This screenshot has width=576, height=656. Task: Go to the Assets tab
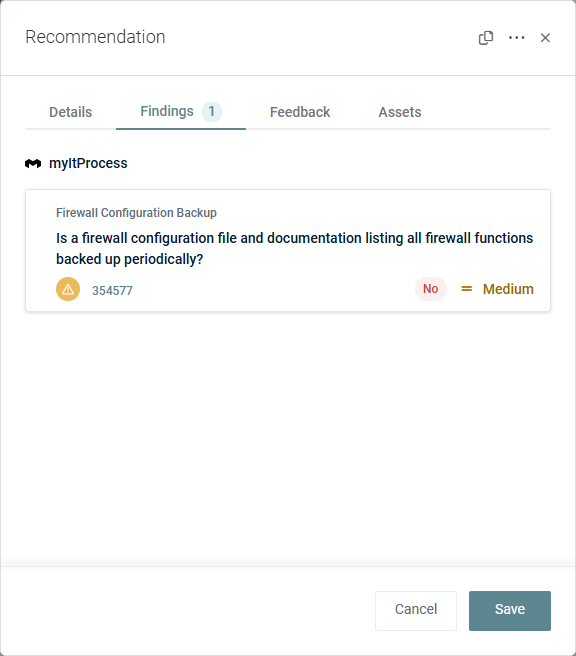pos(400,112)
